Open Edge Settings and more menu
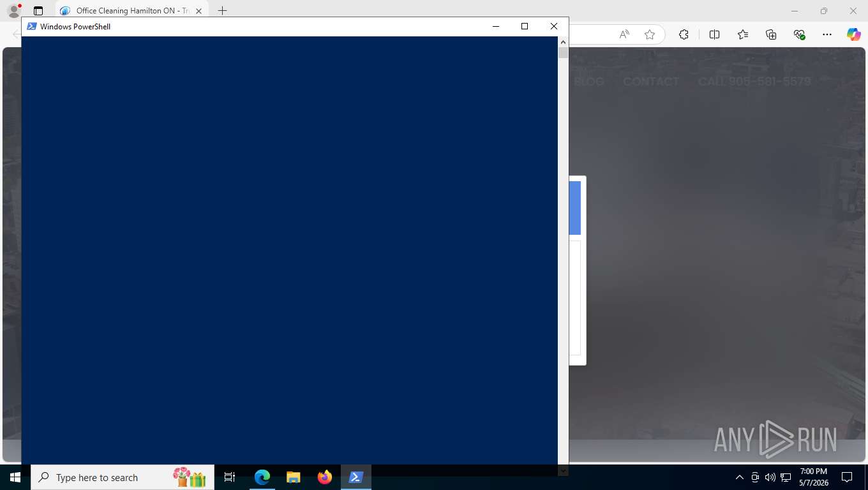 (827, 34)
